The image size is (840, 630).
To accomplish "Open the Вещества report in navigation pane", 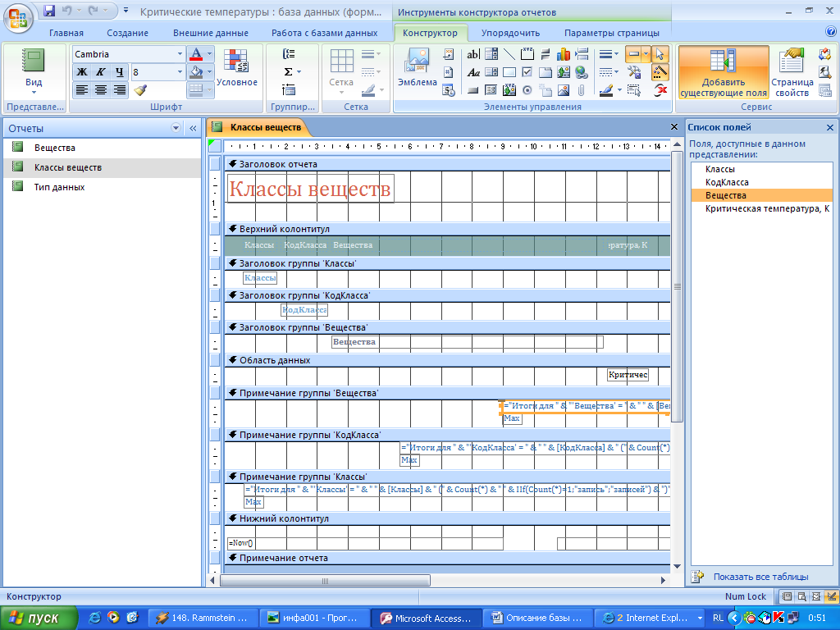I will pyautogui.click(x=102, y=148).
